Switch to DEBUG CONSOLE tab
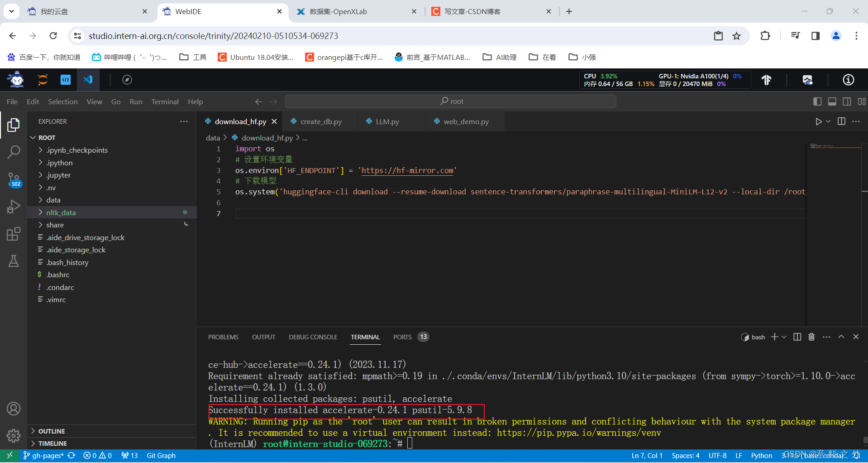The height and width of the screenshot is (463, 868). pos(313,337)
